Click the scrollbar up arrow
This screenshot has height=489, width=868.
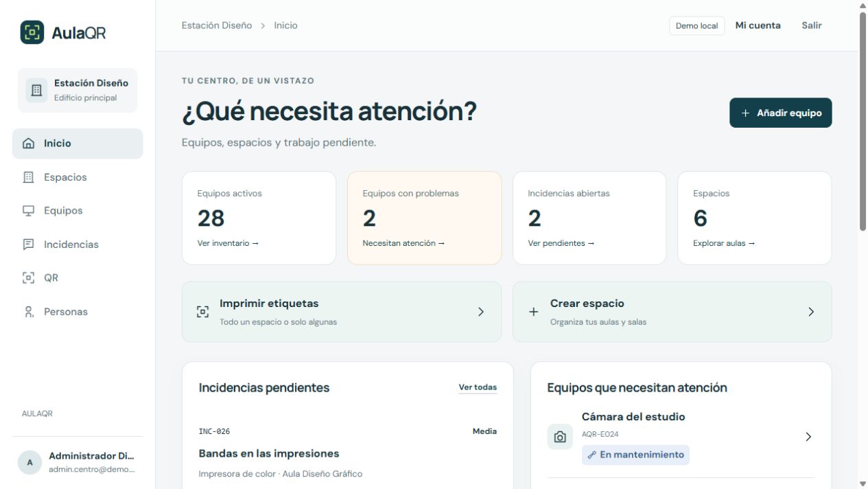tap(863, 5)
